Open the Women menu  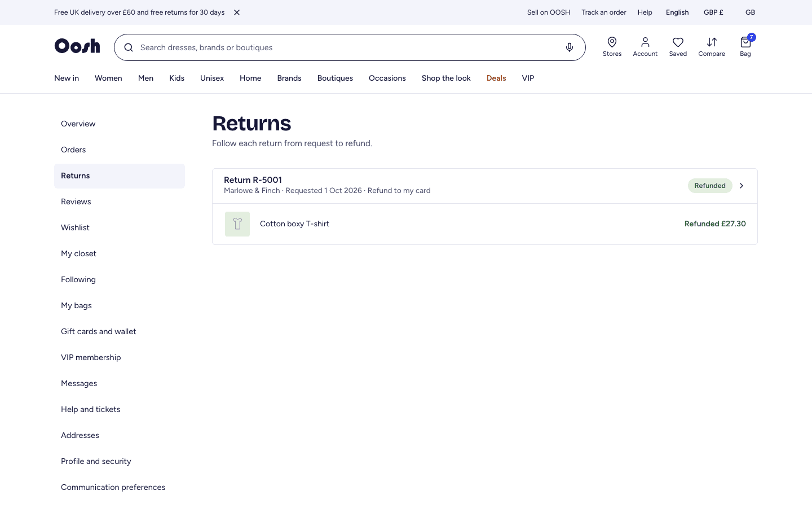[108, 78]
